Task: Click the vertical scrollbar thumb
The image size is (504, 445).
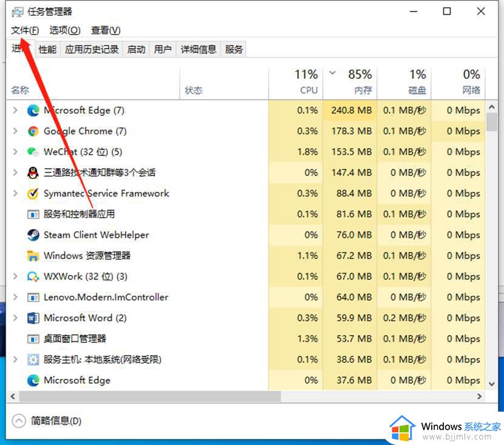Action: (x=492, y=122)
